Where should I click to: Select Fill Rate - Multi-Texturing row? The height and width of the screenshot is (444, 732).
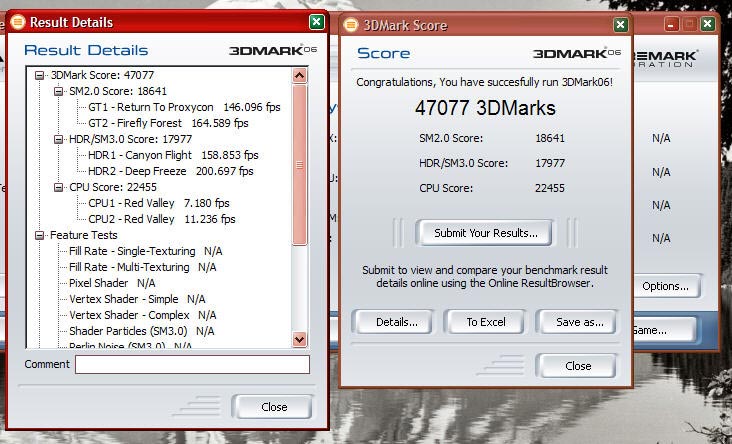tap(142, 267)
